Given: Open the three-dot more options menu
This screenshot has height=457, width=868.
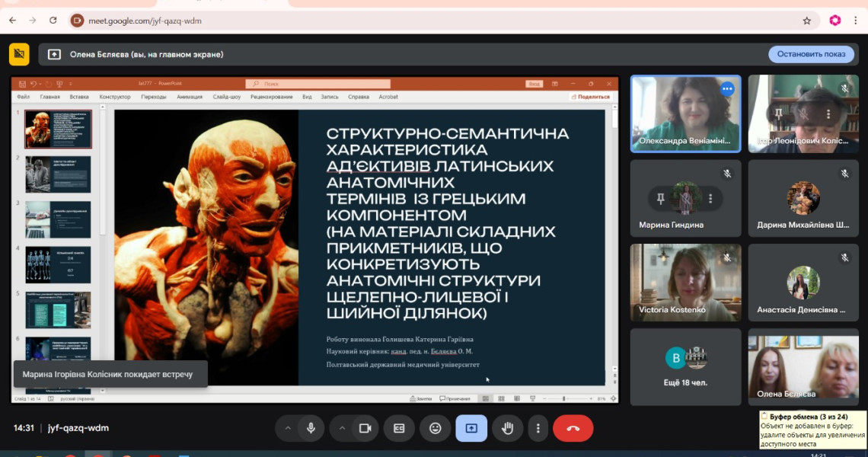Looking at the screenshot, I should (538, 428).
